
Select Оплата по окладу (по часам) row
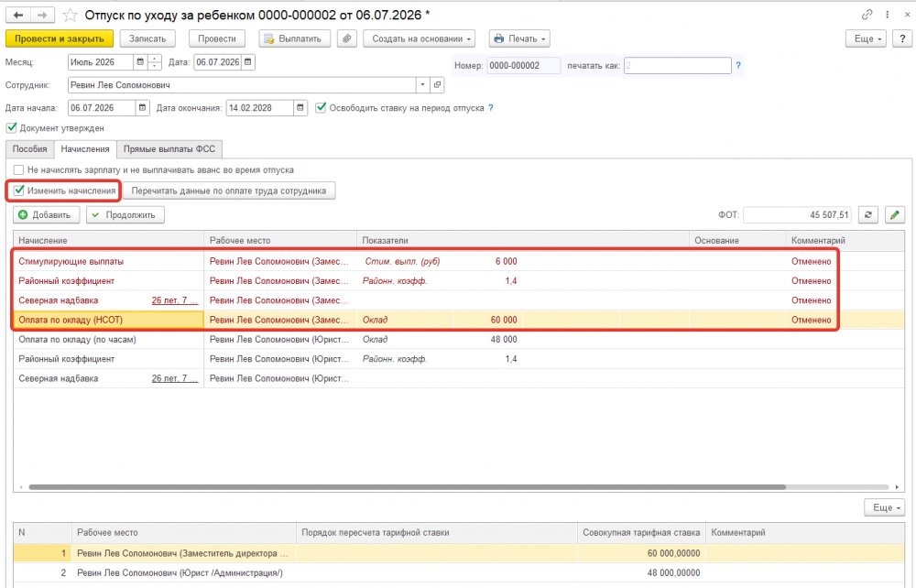coord(459,339)
